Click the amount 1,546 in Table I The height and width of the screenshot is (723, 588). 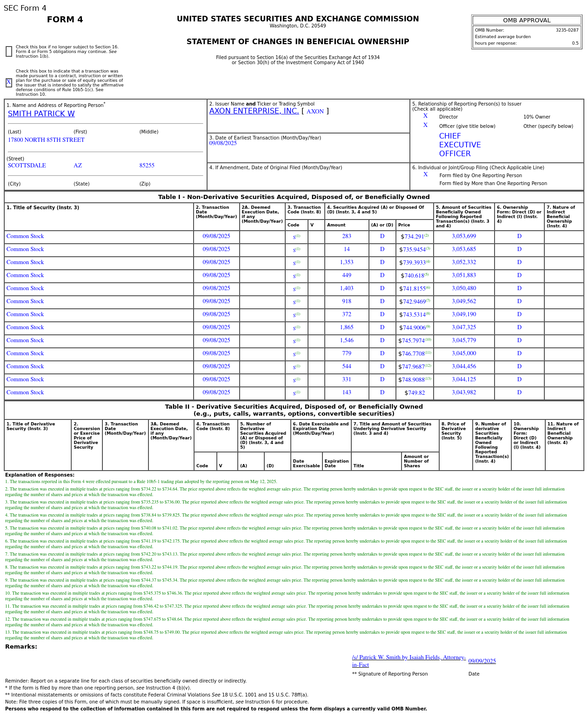pyautogui.click(x=347, y=340)
